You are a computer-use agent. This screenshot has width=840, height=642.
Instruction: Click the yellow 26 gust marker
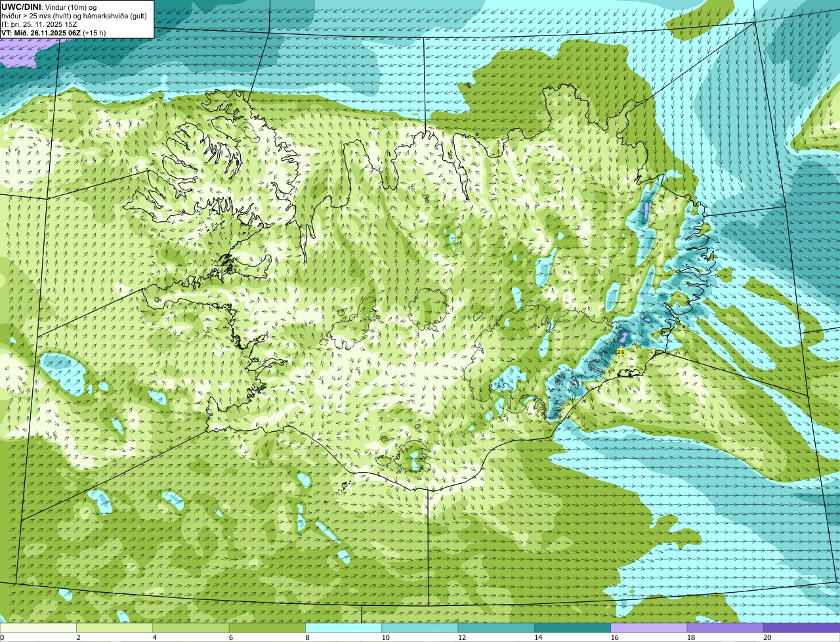coord(621,353)
